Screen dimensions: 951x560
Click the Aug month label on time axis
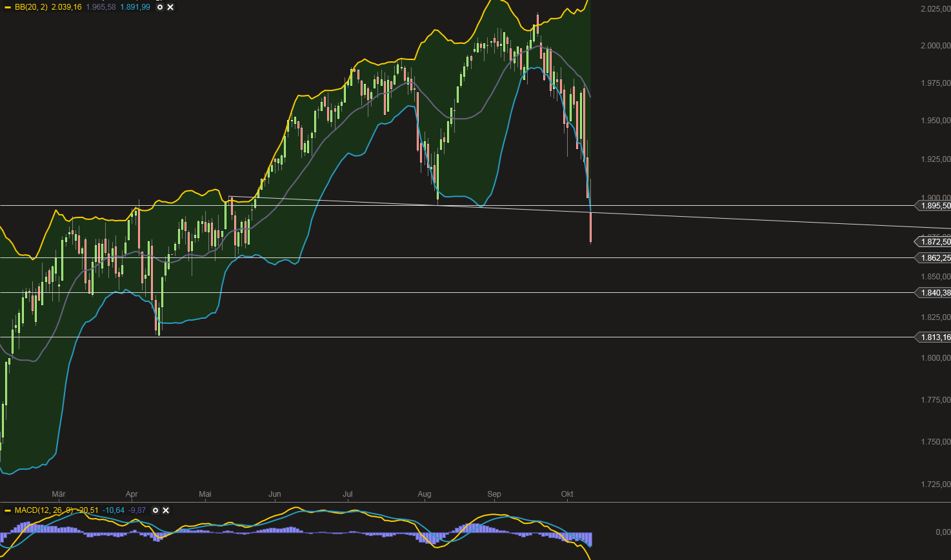425,494
